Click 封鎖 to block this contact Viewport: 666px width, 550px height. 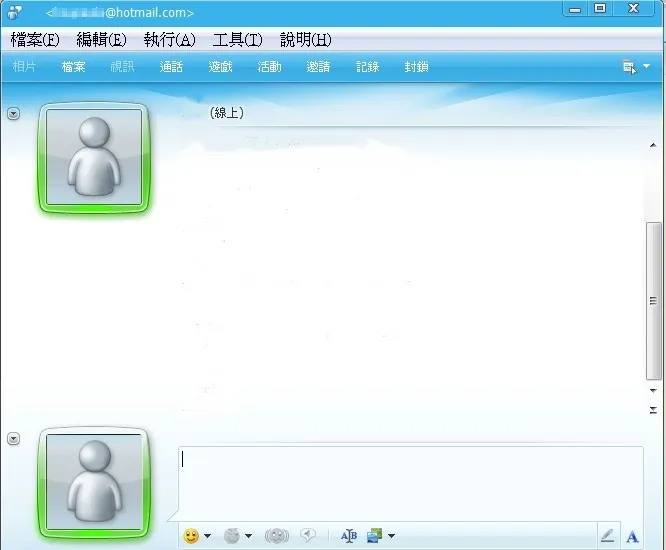[416, 67]
